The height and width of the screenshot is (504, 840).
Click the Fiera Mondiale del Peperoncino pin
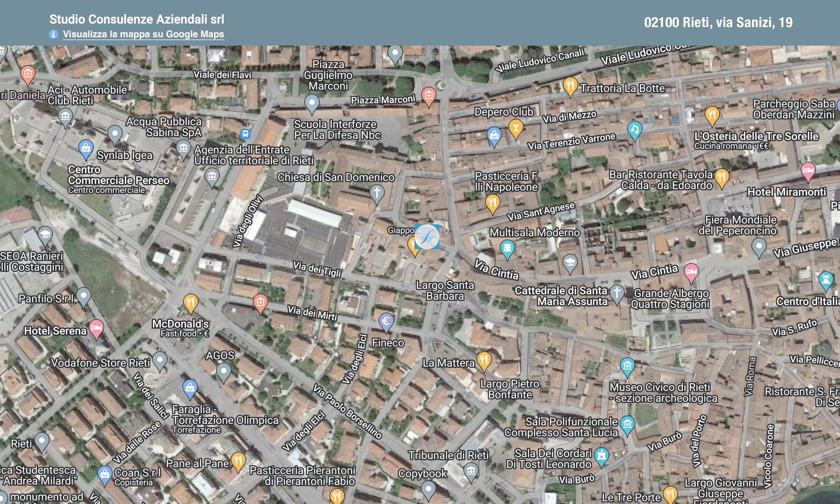[x=759, y=247]
